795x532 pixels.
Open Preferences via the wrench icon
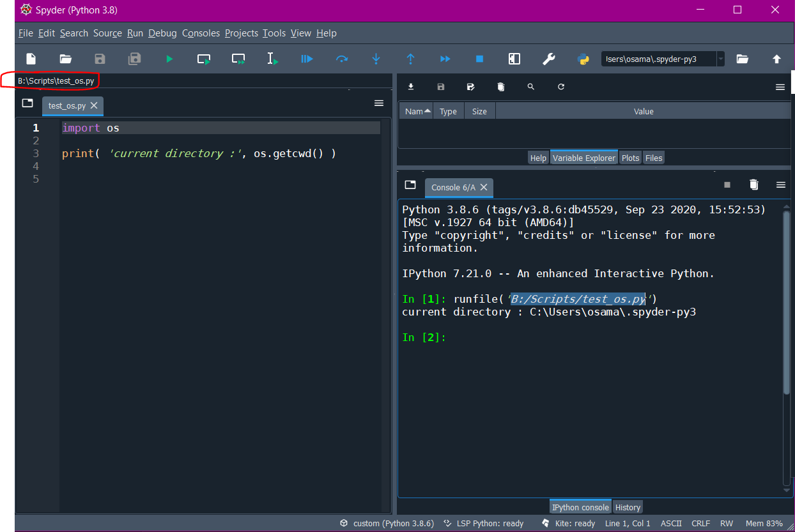point(549,59)
